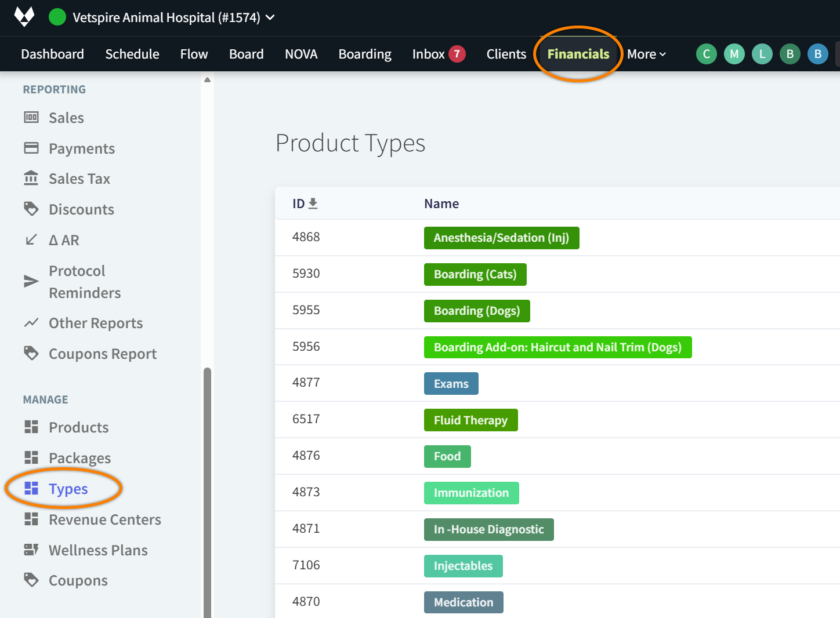Click the sidebar scrollbar up arrow
The image size is (840, 618).
(x=207, y=80)
